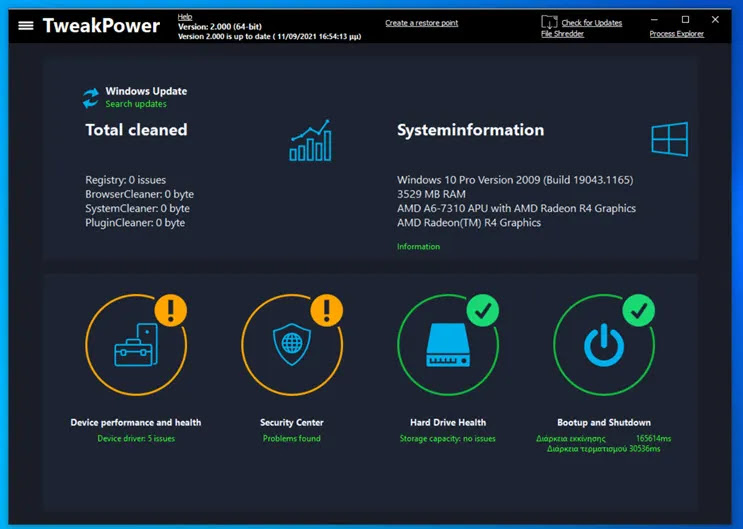Click SystemCleaner: 0 byte line
The width and height of the screenshot is (743, 529).
pyautogui.click(x=137, y=209)
